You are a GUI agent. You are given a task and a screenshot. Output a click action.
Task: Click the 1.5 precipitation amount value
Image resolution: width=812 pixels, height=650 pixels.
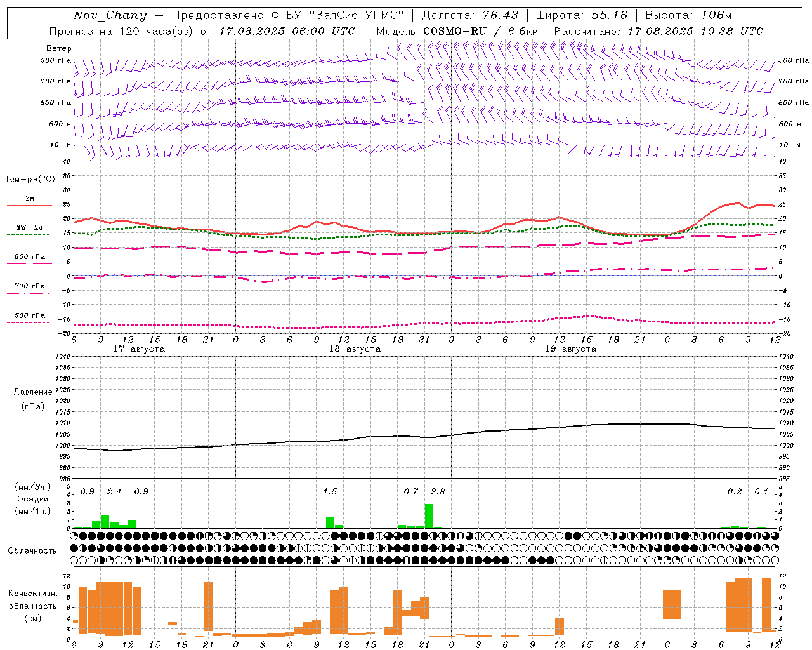click(330, 492)
